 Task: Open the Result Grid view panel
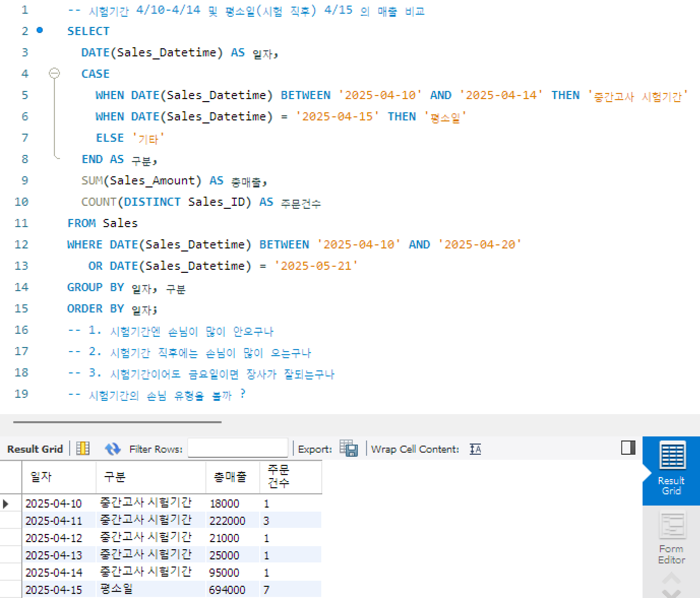pyautogui.click(x=671, y=470)
